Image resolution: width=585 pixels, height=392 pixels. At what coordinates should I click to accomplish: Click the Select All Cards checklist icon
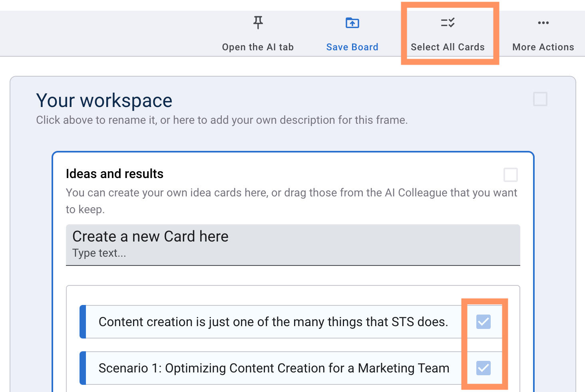[x=448, y=23]
